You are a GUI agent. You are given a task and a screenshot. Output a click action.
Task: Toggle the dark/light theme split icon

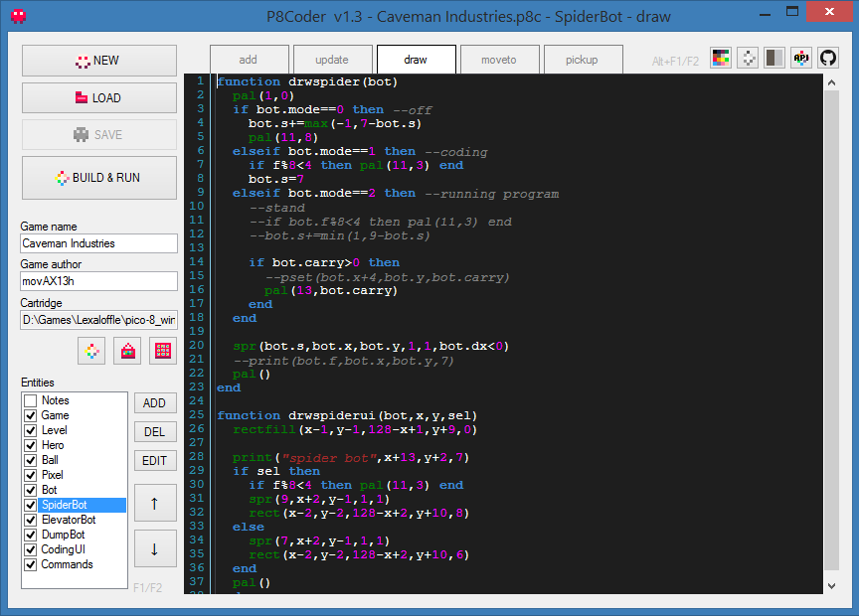[774, 58]
